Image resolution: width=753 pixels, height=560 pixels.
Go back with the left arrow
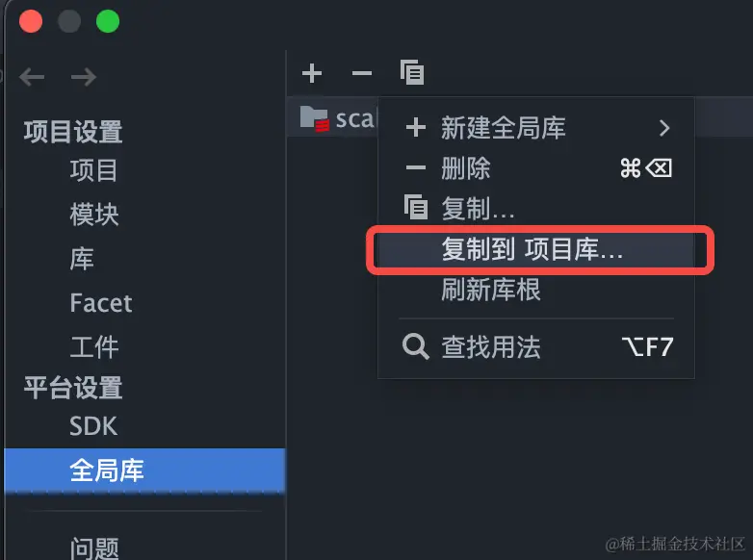tap(32, 77)
